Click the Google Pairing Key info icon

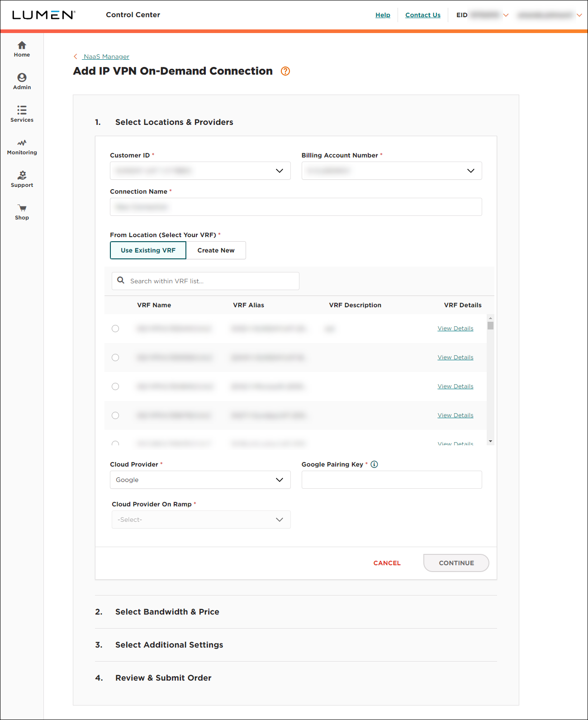click(374, 464)
